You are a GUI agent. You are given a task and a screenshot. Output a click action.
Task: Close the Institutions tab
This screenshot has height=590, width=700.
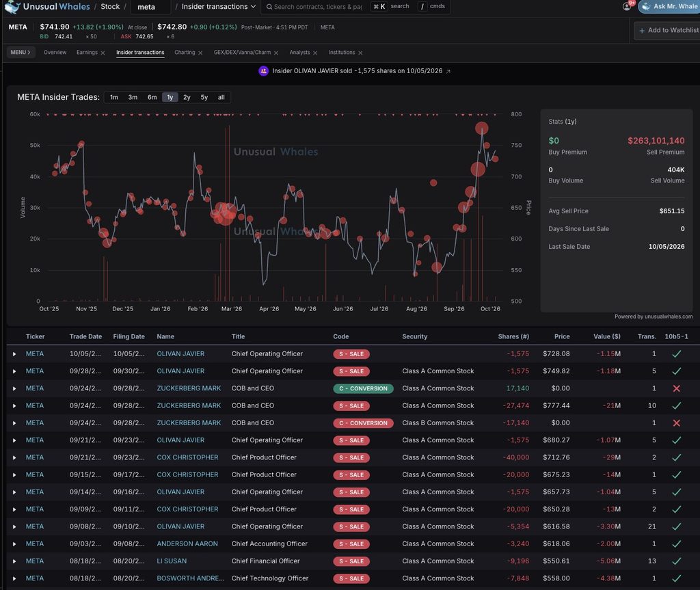[360, 53]
